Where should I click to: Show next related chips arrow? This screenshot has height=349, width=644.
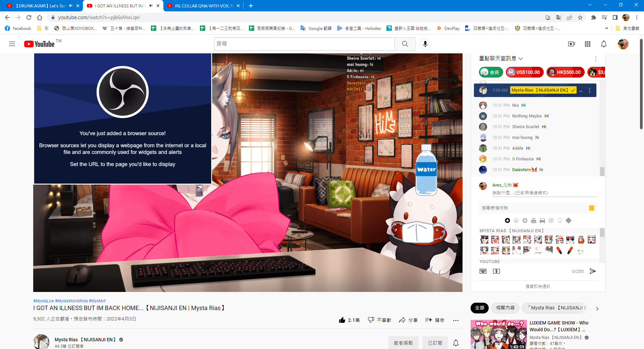(x=597, y=308)
